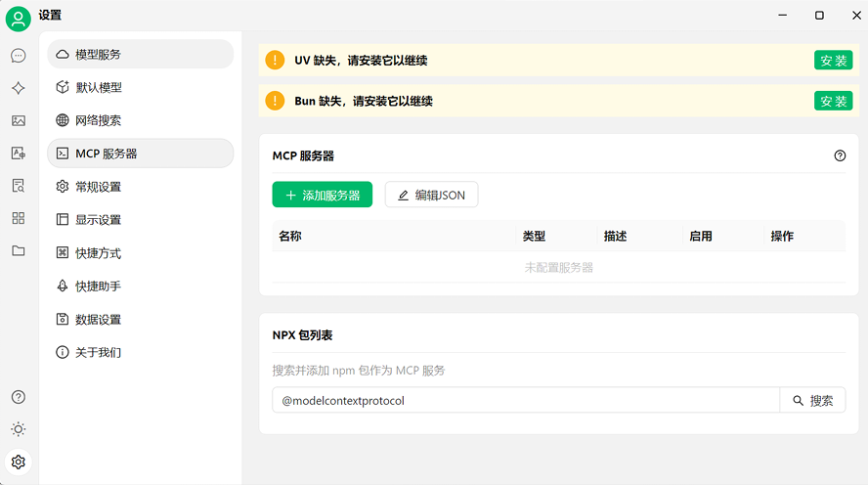Click the Bun warning exclamation icon
The image size is (868, 485).
(275, 101)
